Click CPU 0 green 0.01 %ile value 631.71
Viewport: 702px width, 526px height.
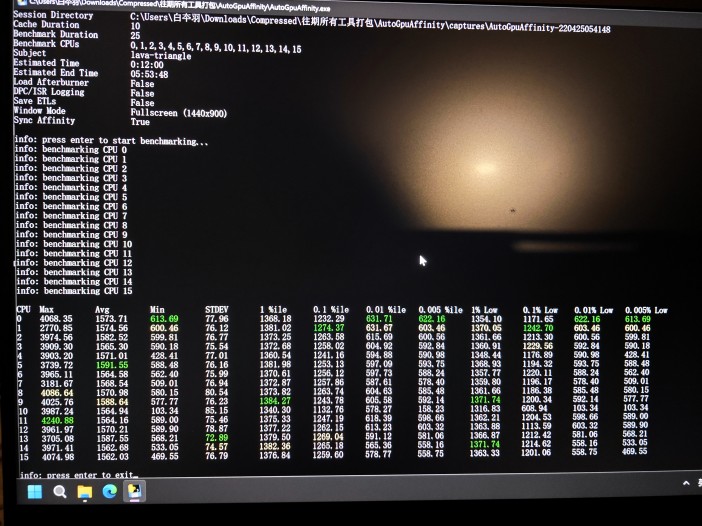coord(379,319)
